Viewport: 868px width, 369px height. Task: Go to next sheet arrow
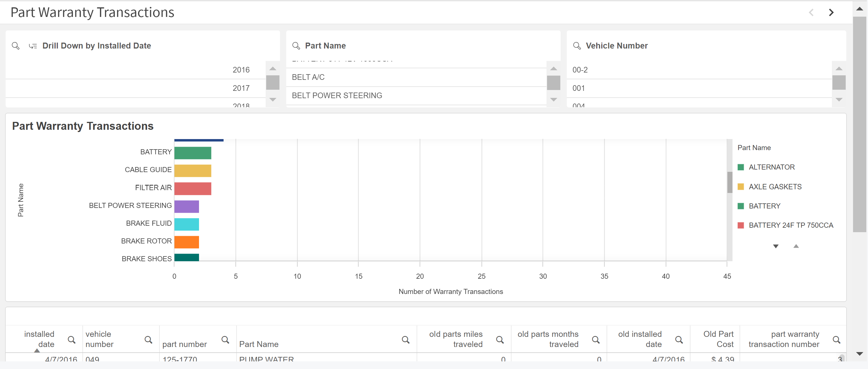pyautogui.click(x=831, y=12)
